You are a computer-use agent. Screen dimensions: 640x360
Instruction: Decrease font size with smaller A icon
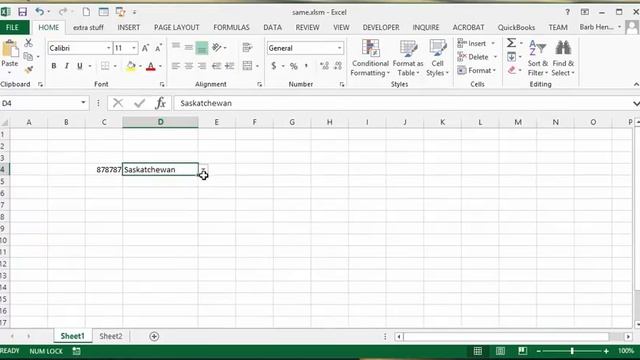(158, 48)
